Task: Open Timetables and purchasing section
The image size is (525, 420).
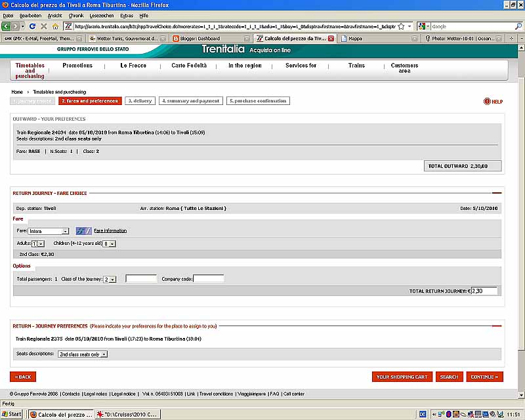Action: pos(30,71)
